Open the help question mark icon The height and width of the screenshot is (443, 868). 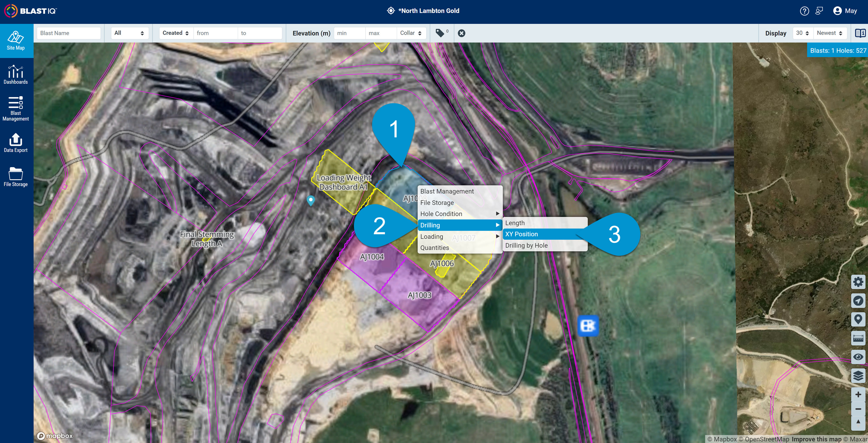(804, 11)
